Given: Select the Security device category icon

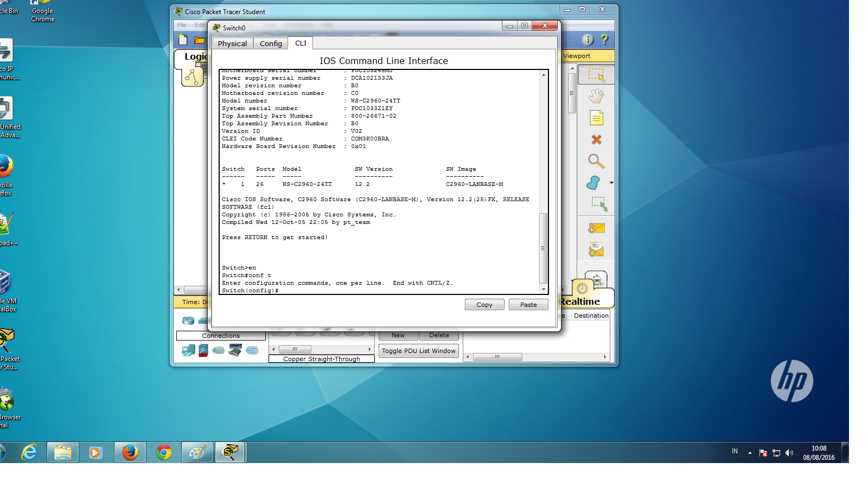Looking at the screenshot, I should pyautogui.click(x=203, y=350).
